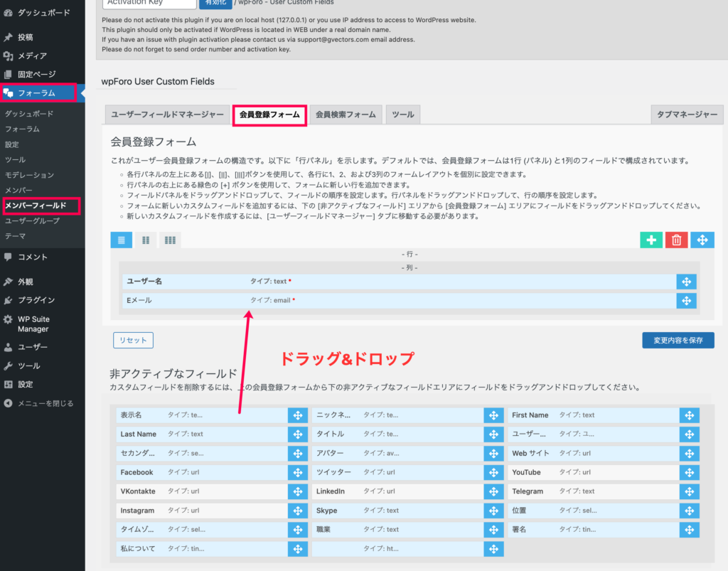The width and height of the screenshot is (728, 571).
Task: Click move handle of タイトル field
Action: click(x=493, y=434)
